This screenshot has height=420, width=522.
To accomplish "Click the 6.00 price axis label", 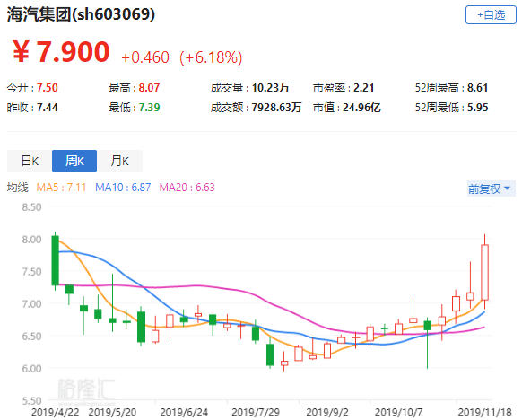I will click(31, 369).
